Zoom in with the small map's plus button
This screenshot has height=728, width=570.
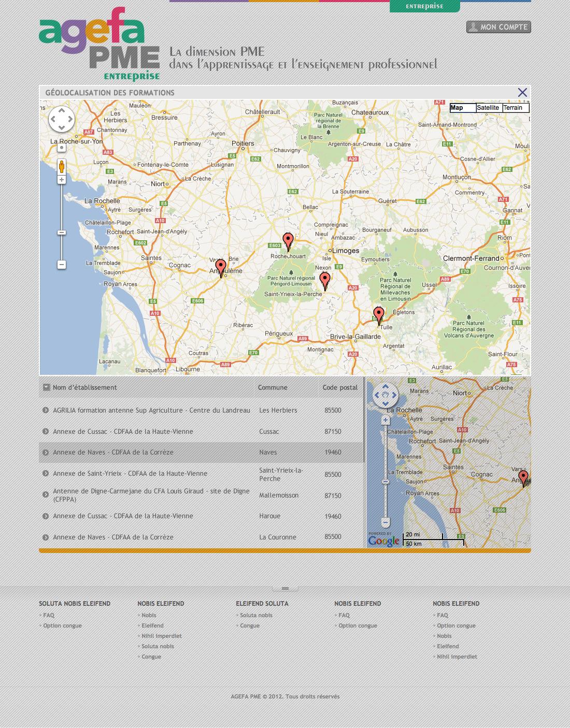point(386,420)
